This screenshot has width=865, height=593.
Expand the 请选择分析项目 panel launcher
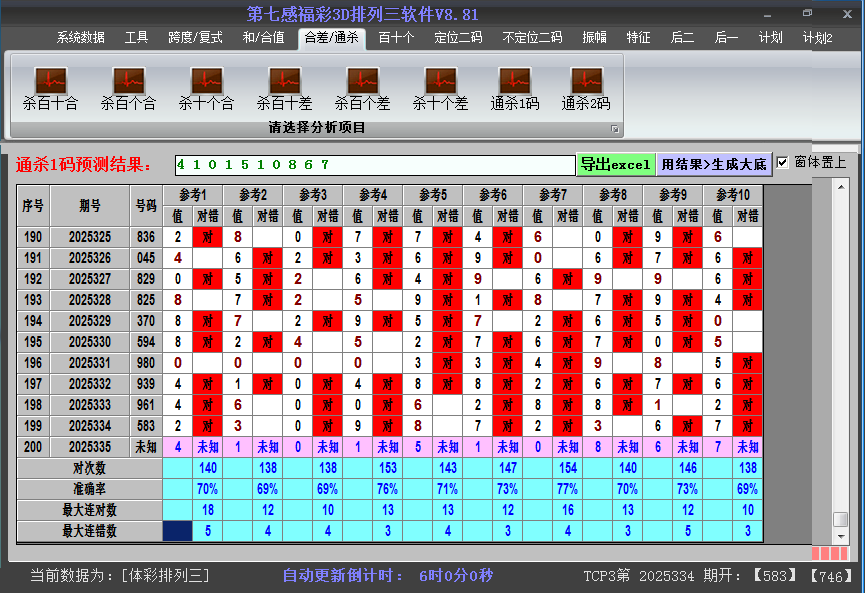[615, 129]
